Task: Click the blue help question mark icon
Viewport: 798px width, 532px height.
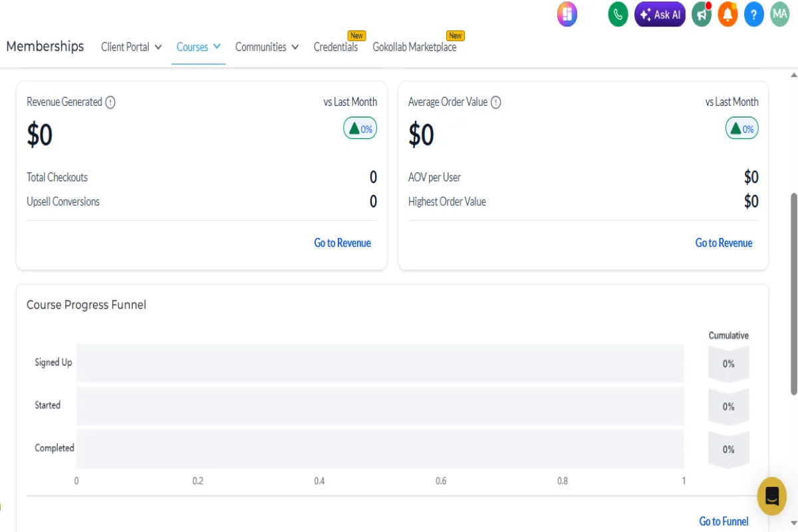Action: (x=753, y=14)
